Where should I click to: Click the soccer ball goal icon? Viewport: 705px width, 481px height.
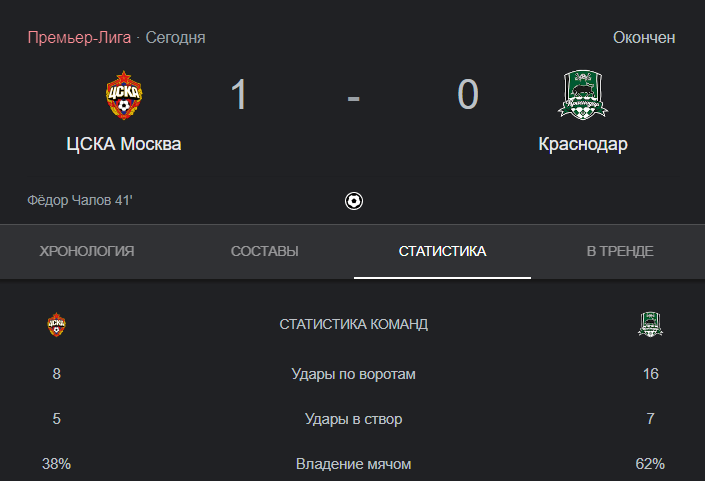point(354,200)
